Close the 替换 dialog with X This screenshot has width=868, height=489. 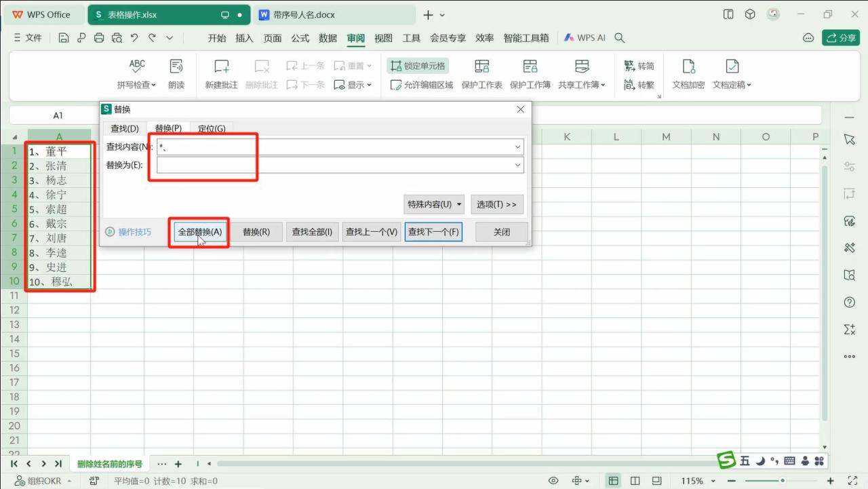click(x=521, y=109)
